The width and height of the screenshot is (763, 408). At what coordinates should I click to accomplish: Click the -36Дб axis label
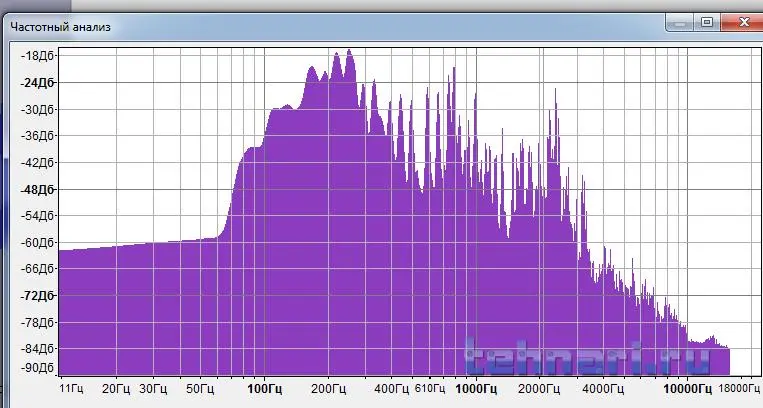click(37, 136)
